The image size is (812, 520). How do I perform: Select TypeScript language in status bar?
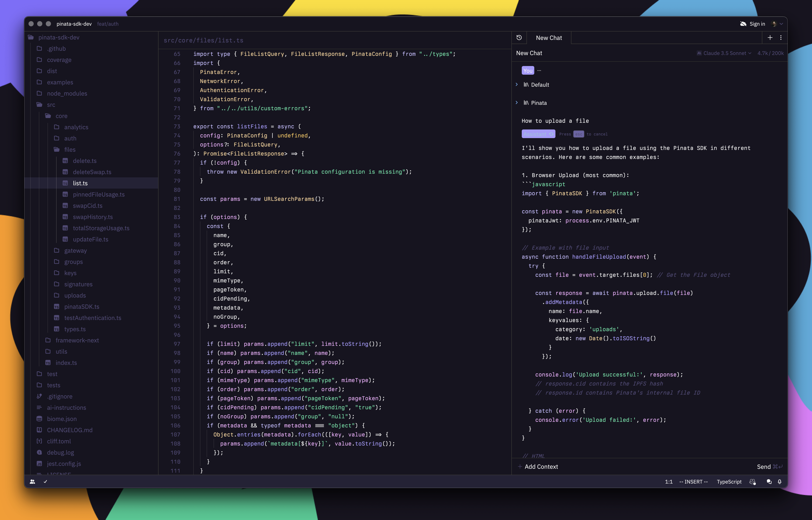729,482
